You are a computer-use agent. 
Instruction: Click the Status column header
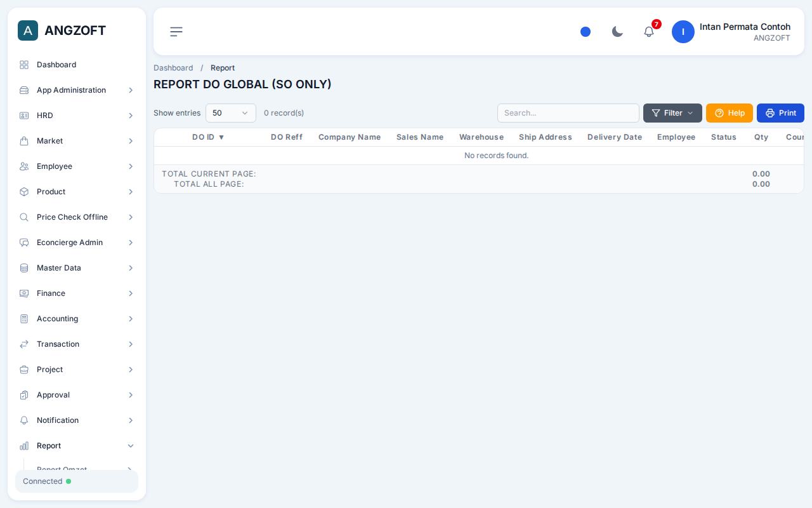pos(724,137)
